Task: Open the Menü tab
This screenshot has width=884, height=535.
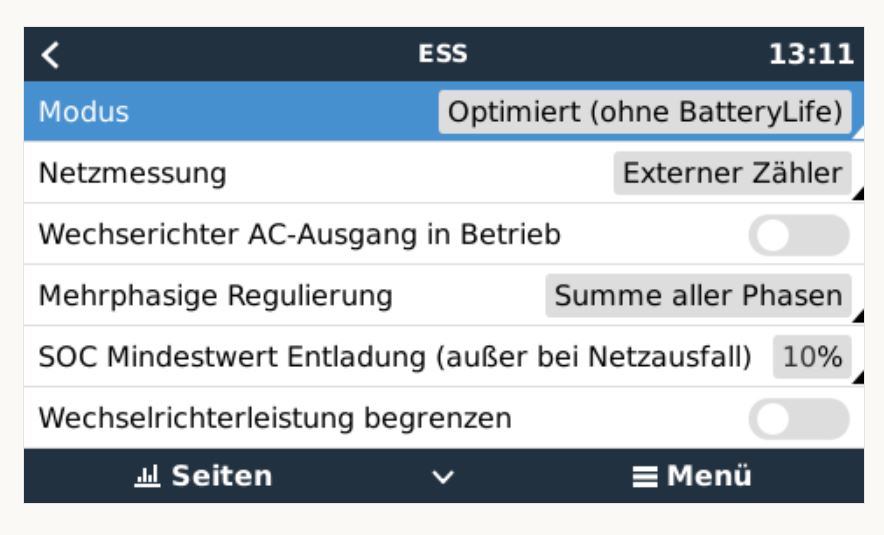Action: coord(692,476)
